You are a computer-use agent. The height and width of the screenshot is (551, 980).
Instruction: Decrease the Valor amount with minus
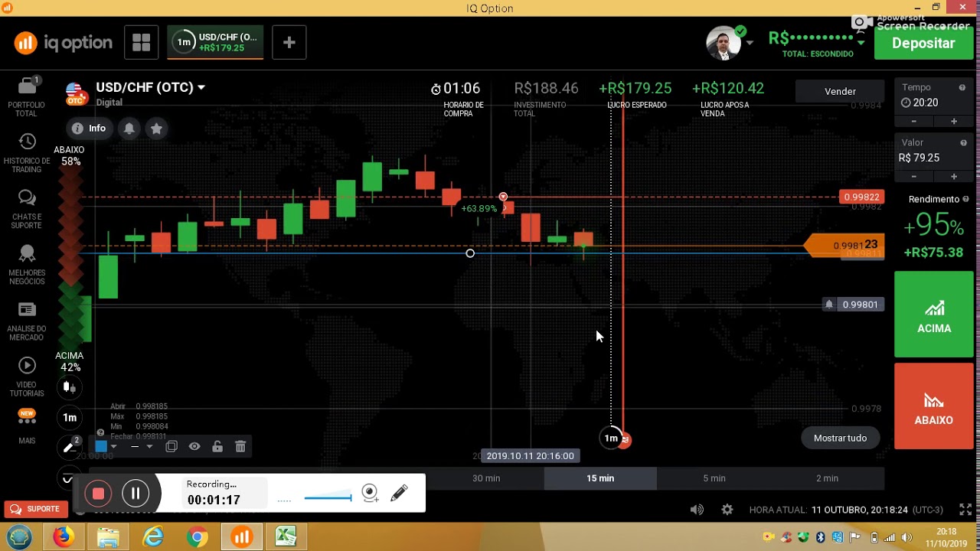913,176
